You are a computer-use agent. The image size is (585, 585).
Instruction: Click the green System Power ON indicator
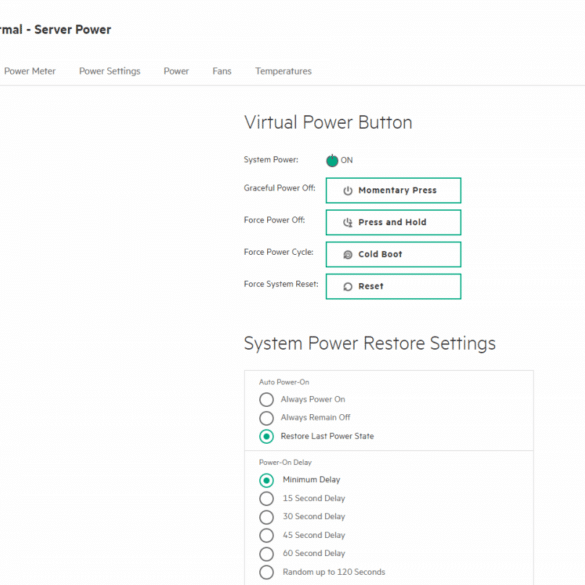(332, 160)
